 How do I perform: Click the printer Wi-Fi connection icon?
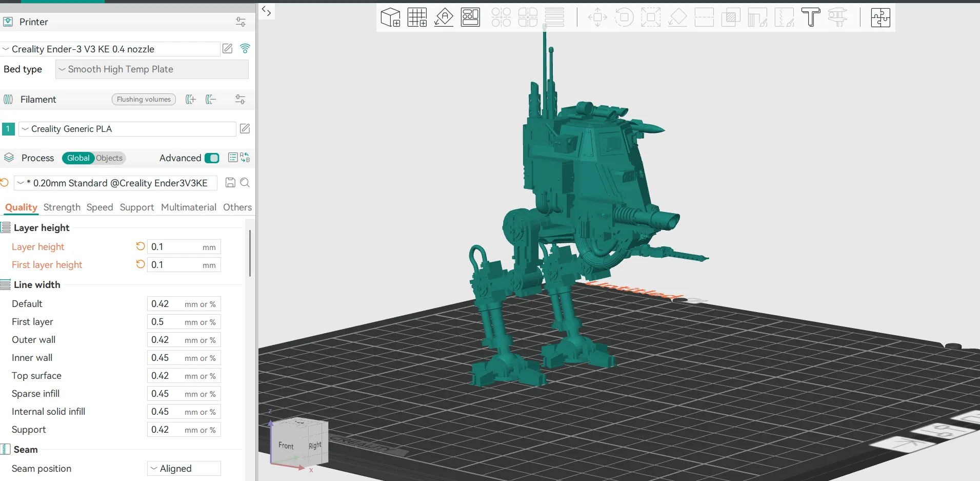pyautogui.click(x=245, y=49)
